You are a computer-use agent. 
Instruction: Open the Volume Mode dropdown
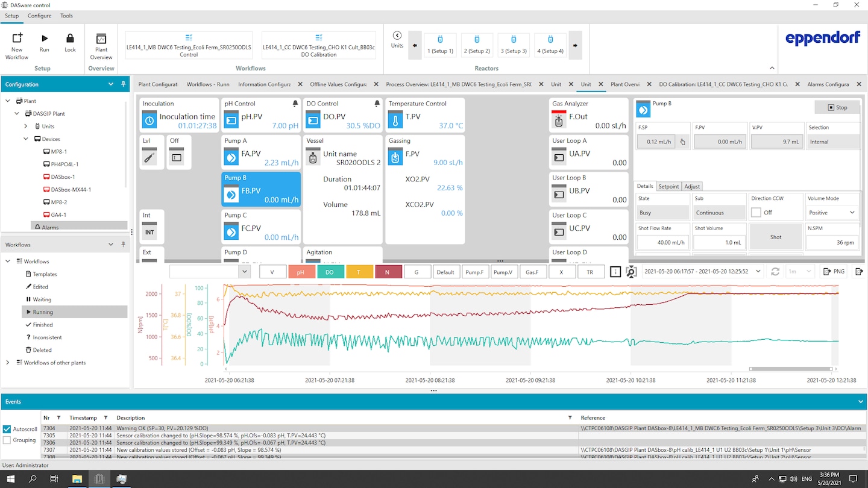click(832, 213)
